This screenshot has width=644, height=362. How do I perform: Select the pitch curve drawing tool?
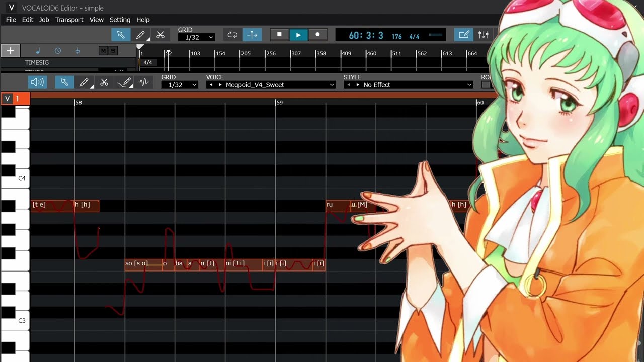(124, 82)
